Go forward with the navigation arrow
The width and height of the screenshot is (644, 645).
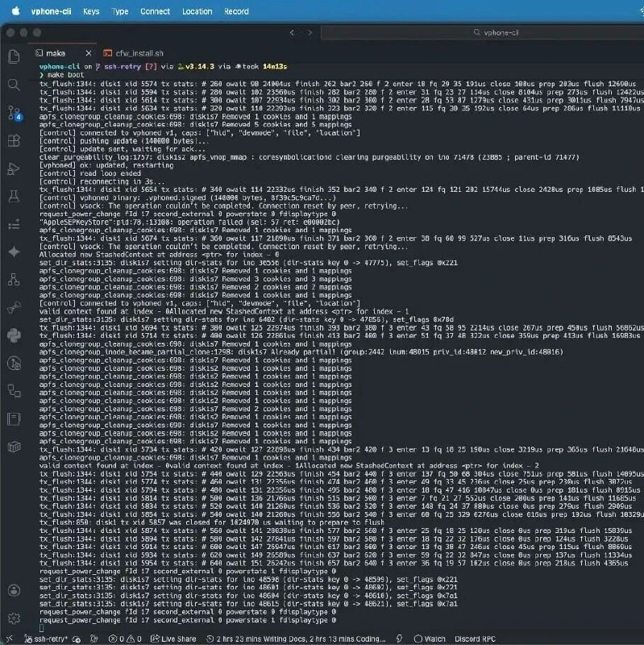[x=310, y=32]
